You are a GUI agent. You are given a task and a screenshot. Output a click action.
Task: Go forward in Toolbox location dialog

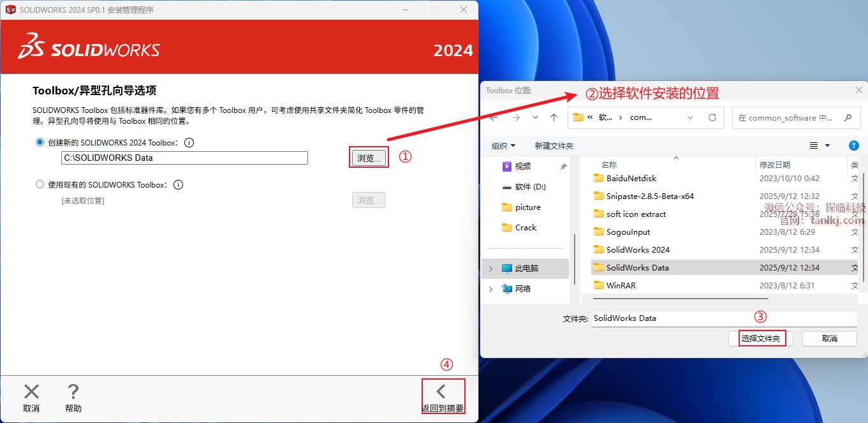pos(516,117)
